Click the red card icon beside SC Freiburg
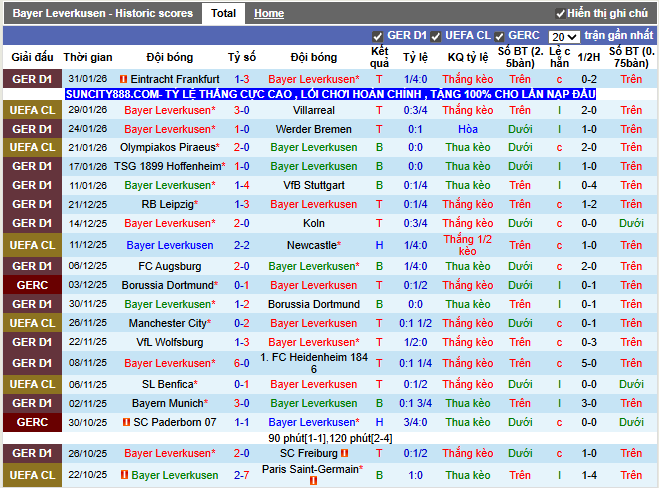Screen dimensions: 659x488 (x=345, y=453)
